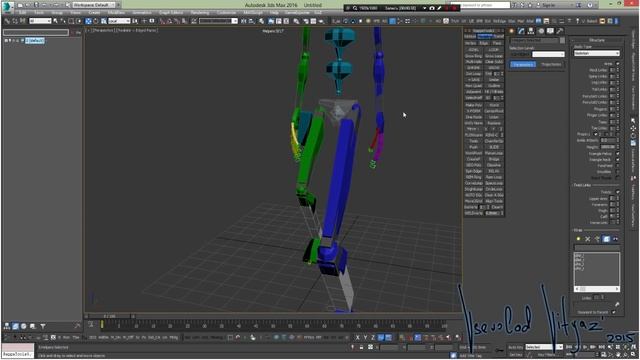Open the Modify command panel tab
This screenshot has width=640, height=360.
point(521,31)
